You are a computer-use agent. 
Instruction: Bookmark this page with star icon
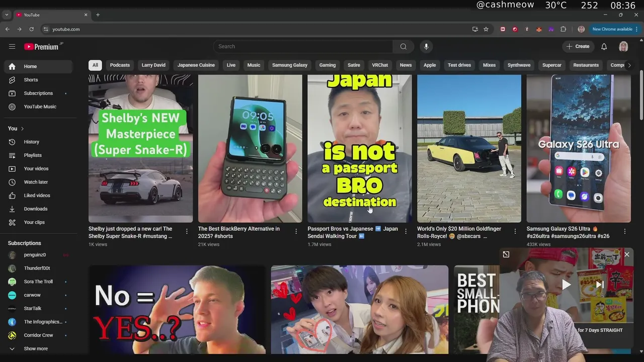[486, 29]
